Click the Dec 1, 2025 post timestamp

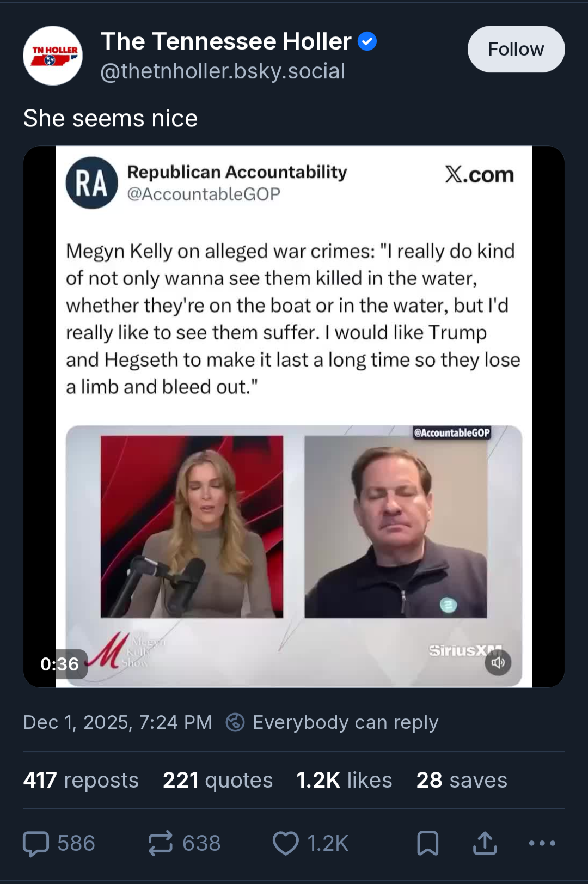click(118, 722)
